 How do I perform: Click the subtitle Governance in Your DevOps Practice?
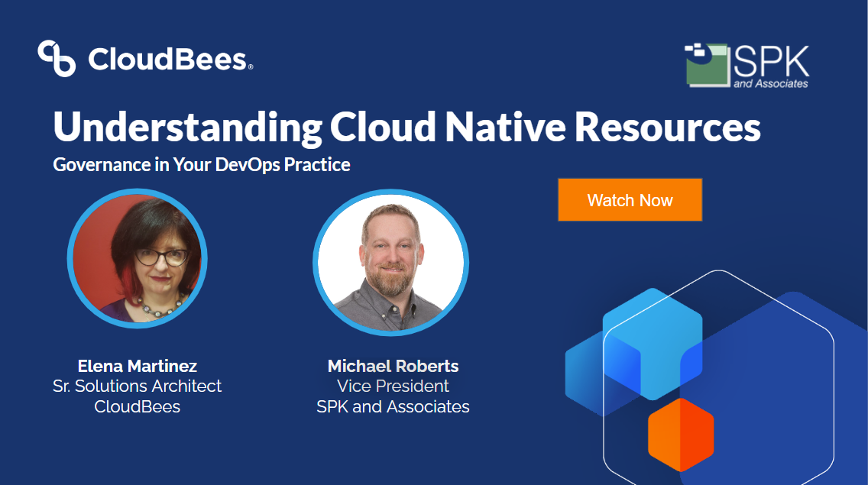pyautogui.click(x=202, y=164)
